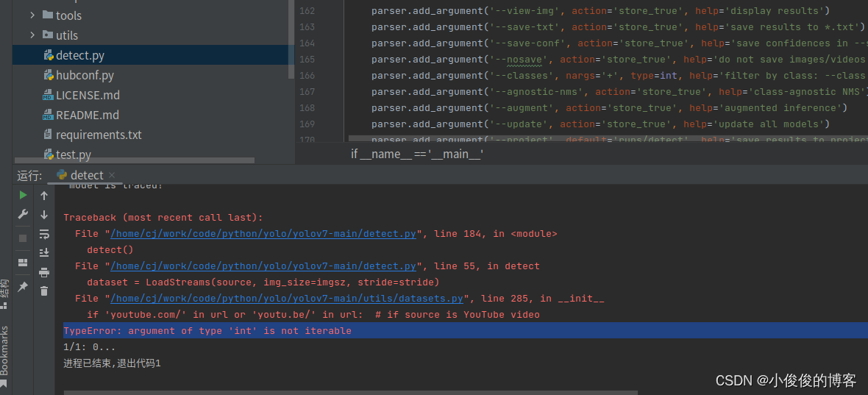This screenshot has height=395, width=868.
Task: Toggle scroll to end of console
Action: [x=44, y=253]
